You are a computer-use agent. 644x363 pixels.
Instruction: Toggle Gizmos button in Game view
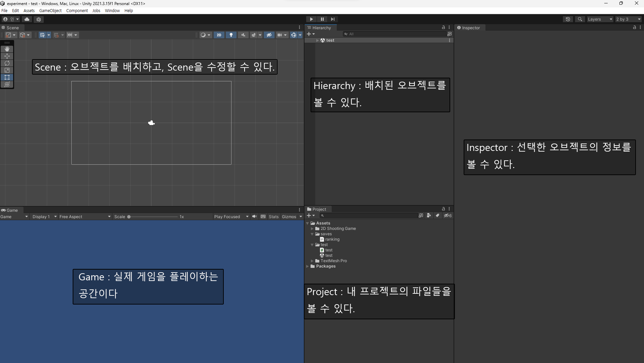[x=289, y=217]
